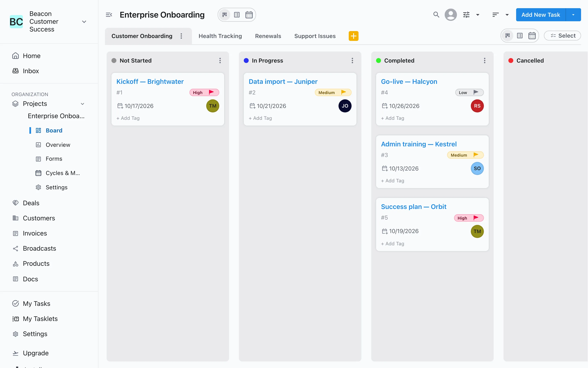Click the JO assignee avatar
The width and height of the screenshot is (588, 368).
coord(345,106)
